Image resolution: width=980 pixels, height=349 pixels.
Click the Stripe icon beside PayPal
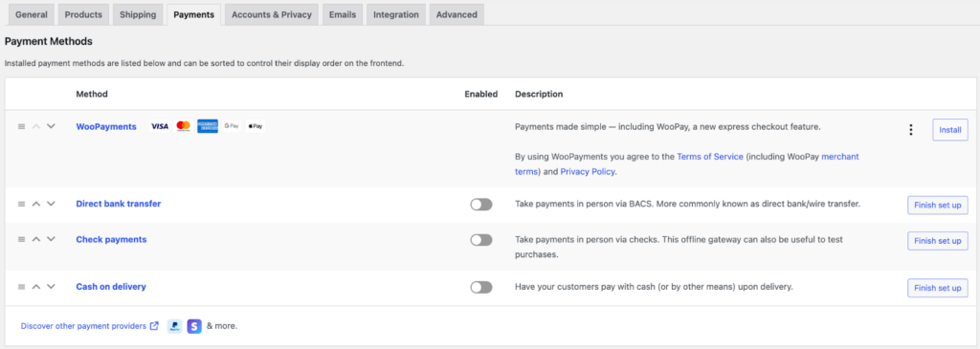click(194, 326)
